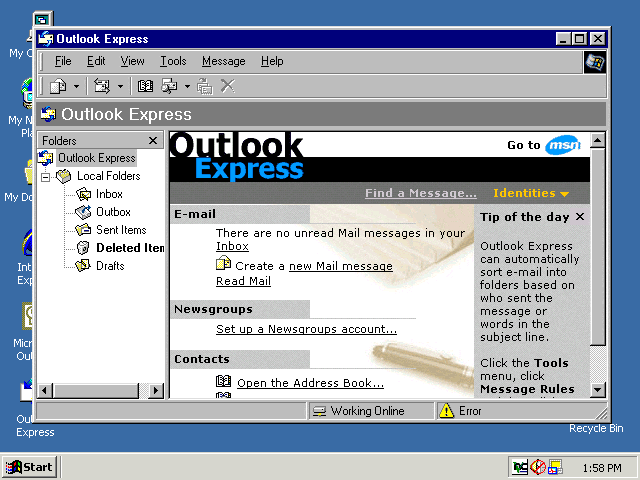Click the Print toolbar icon
Screen dimensions: 640x480
204,86
